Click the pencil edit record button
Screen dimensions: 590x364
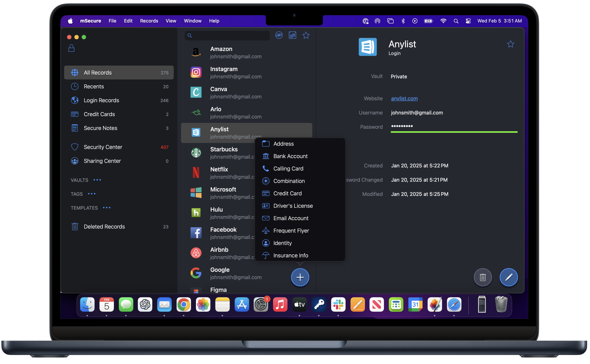coord(509,277)
